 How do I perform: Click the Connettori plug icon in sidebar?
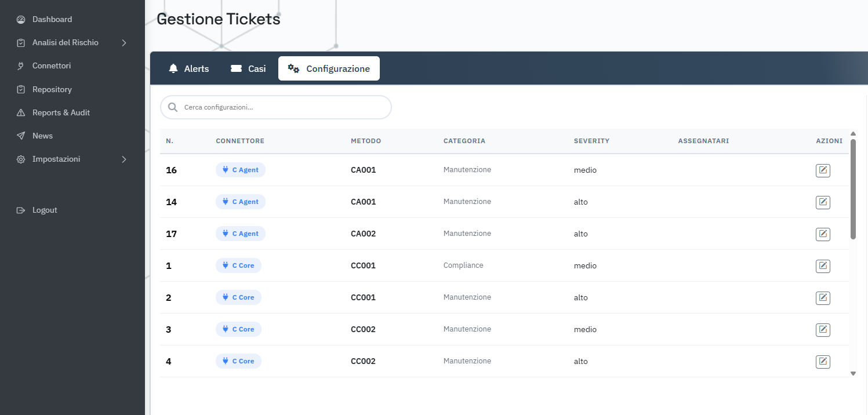tap(21, 66)
